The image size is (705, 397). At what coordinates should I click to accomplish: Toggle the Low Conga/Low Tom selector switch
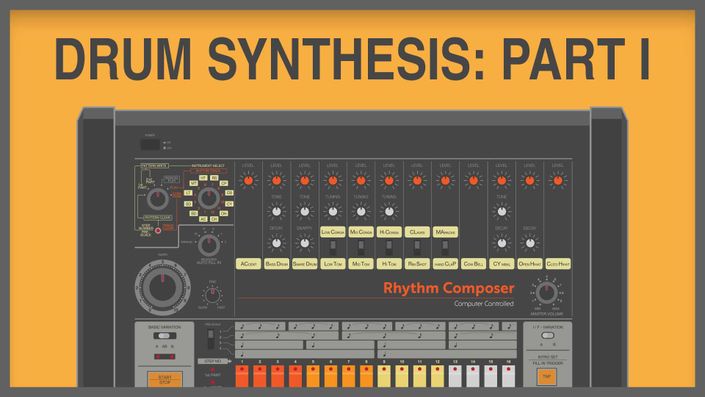pyautogui.click(x=333, y=247)
